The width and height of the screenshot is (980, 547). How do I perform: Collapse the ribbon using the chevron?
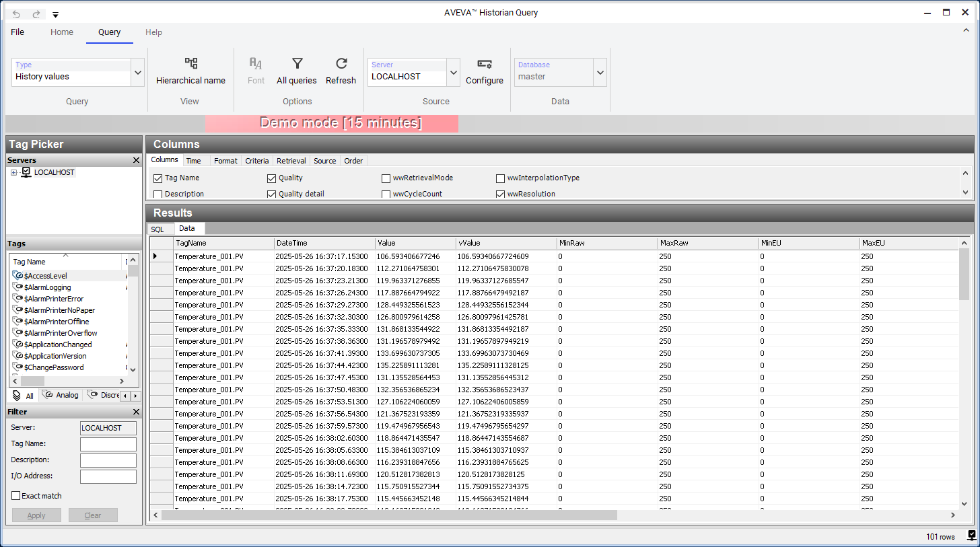(x=967, y=30)
